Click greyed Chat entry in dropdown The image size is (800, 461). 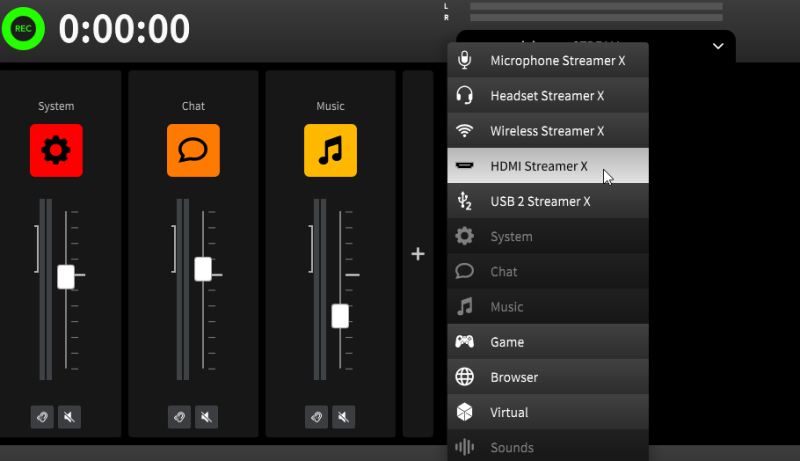click(x=548, y=271)
